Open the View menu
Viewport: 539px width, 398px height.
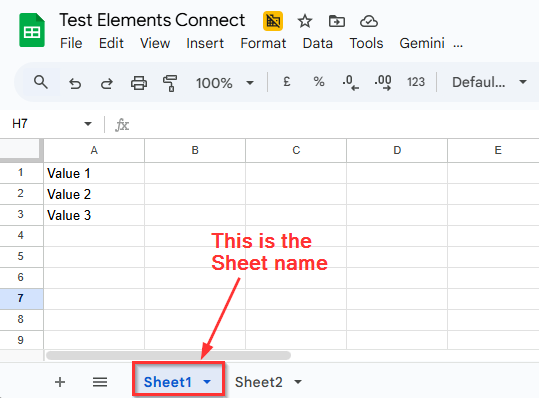(155, 43)
